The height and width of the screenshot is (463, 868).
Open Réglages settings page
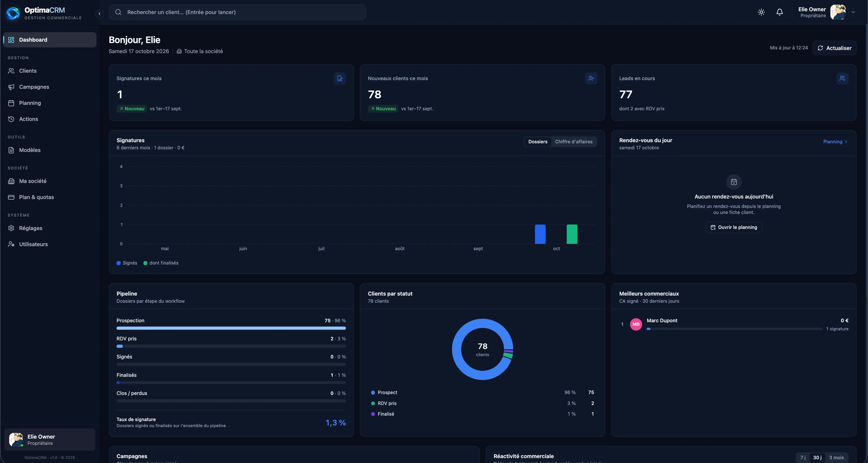[50, 228]
